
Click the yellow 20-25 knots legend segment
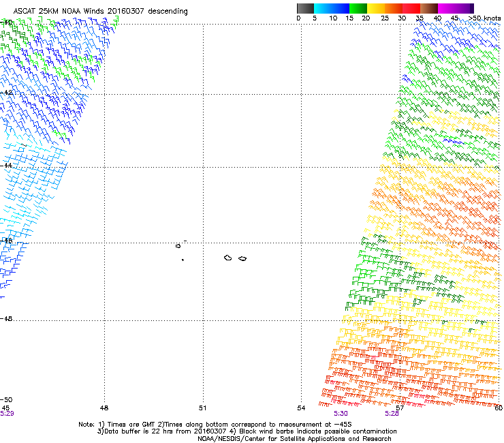click(376, 8)
